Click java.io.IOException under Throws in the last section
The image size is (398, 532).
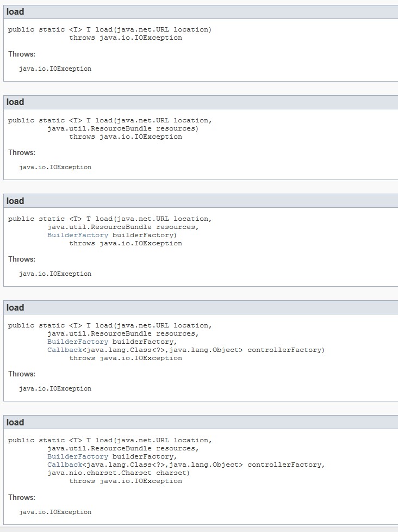(x=55, y=512)
